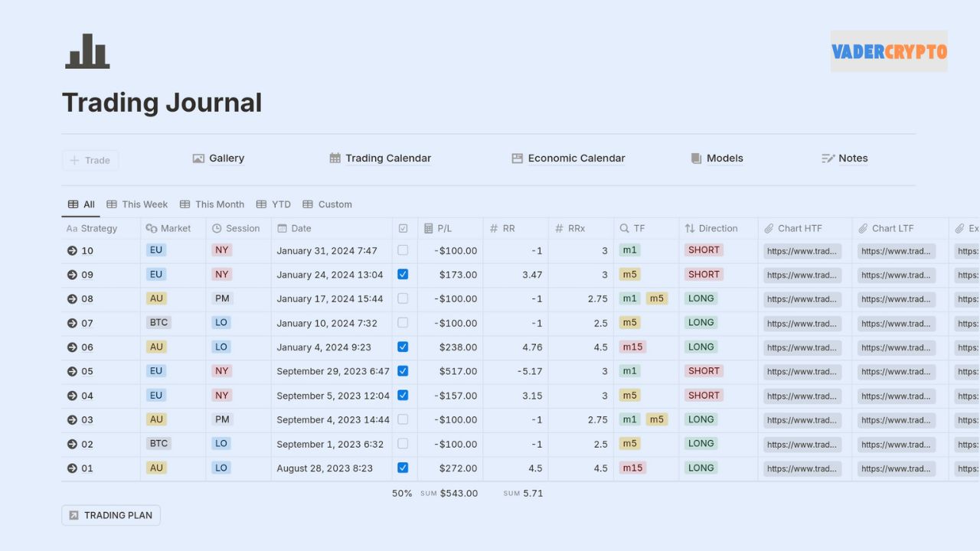Click the Notes pencil icon
The width and height of the screenshot is (980, 551).
point(828,158)
